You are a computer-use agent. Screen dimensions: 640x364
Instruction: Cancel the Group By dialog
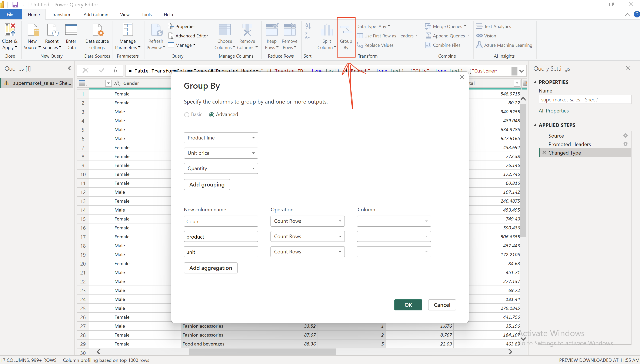pos(442,305)
